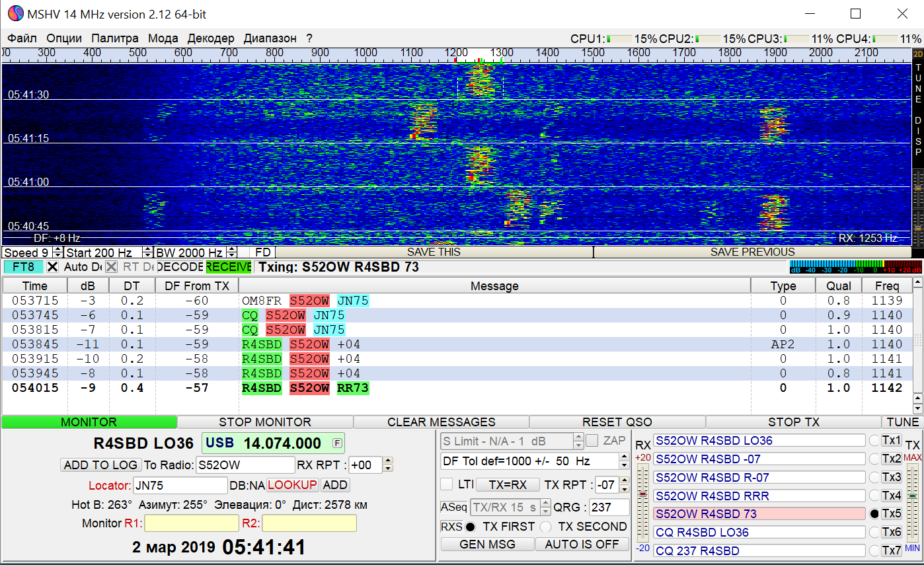Click the TUNE button
This screenshot has height=565, width=924.
tap(902, 422)
